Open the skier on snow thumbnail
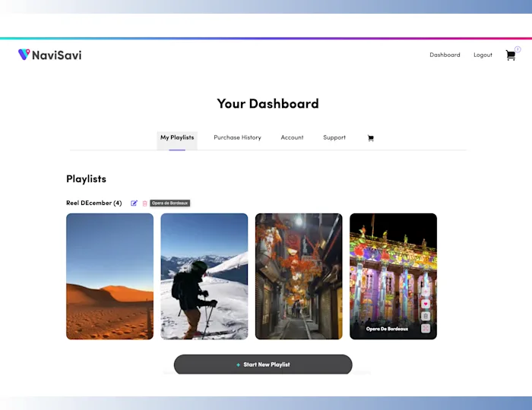532x410 pixels. click(204, 276)
